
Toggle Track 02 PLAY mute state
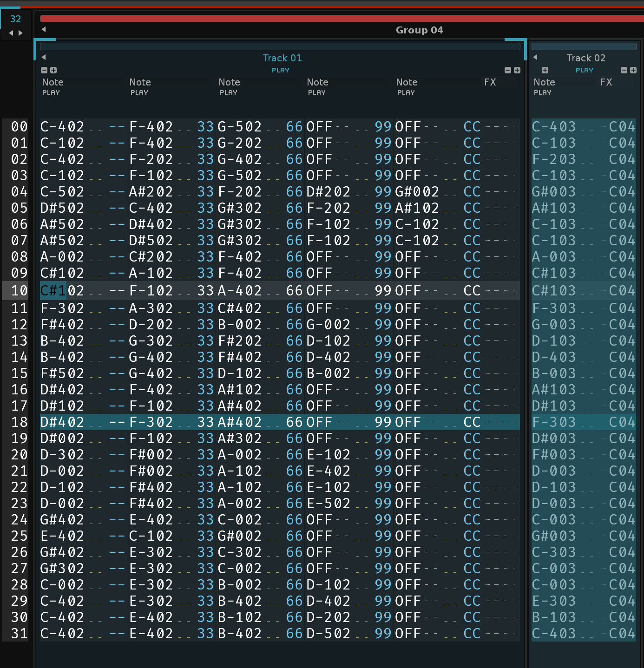coord(584,70)
